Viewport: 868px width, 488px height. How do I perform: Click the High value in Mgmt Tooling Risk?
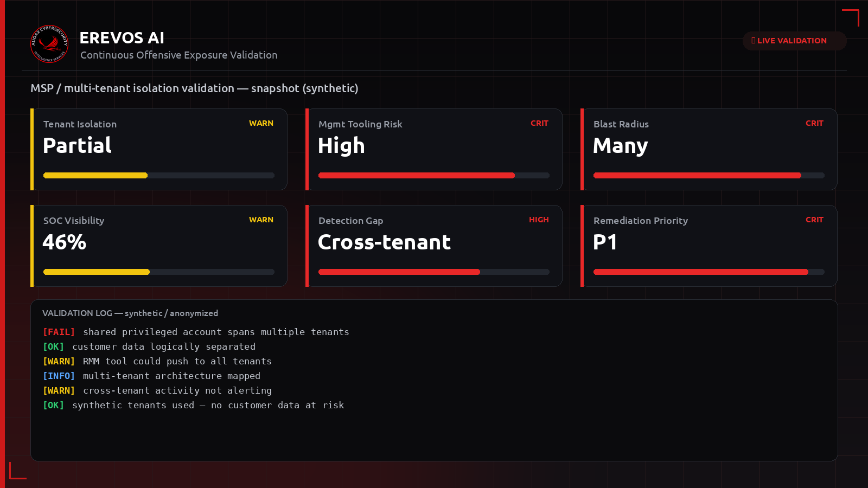341,146
